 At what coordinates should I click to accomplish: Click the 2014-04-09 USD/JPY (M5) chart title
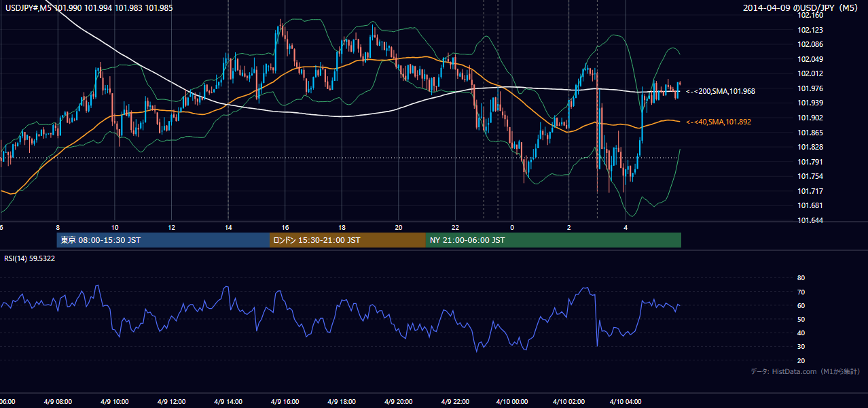(x=801, y=8)
